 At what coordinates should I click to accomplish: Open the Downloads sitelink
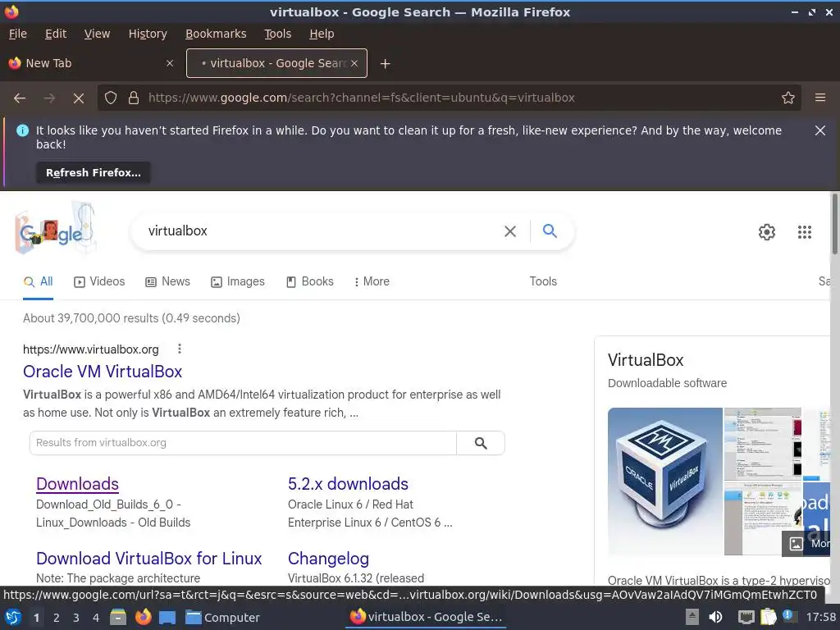[x=77, y=484]
